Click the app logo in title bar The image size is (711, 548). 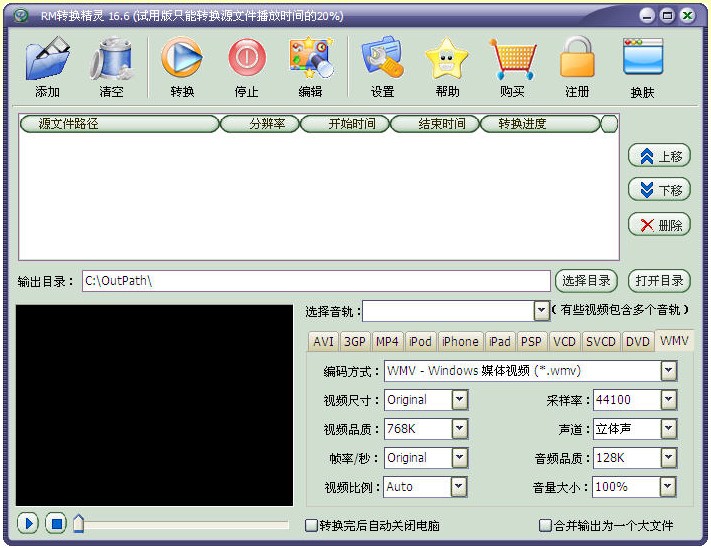(21, 15)
